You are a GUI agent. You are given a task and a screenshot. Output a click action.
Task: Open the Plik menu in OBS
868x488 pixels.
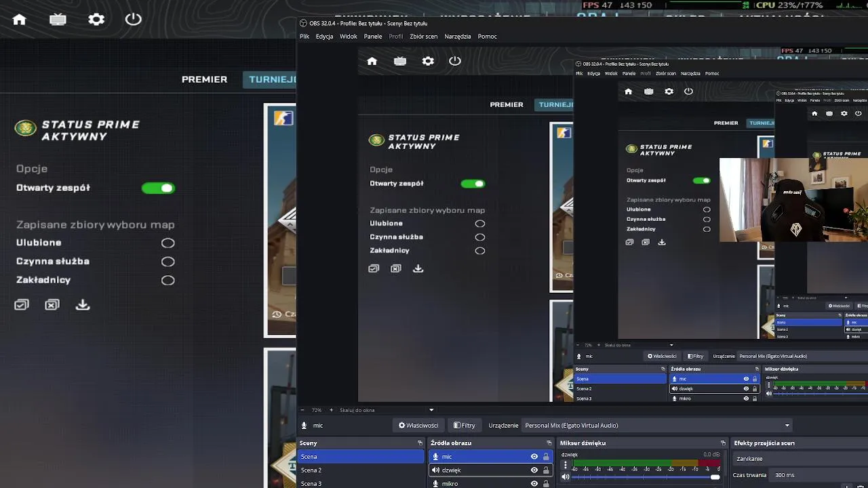304,37
